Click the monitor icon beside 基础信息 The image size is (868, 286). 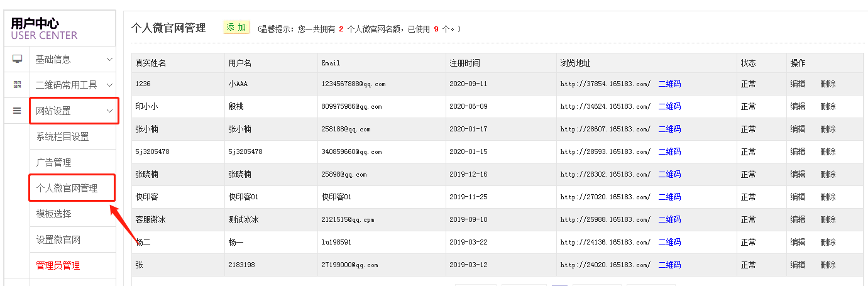[17, 59]
